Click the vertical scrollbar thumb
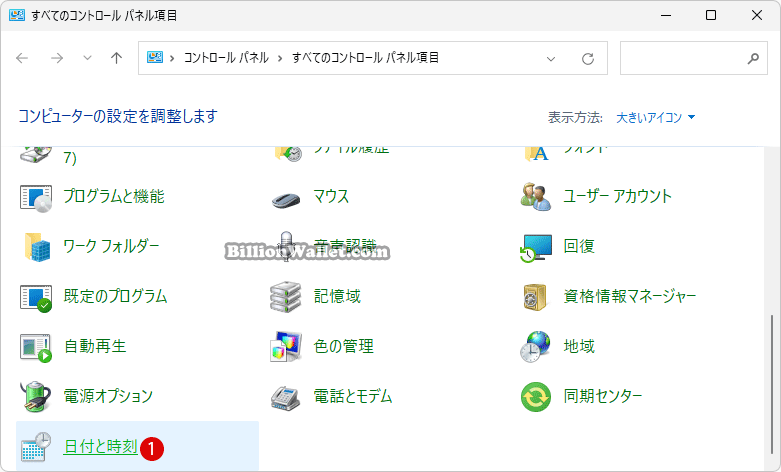Screen dimensions: 781x472 point(772,383)
